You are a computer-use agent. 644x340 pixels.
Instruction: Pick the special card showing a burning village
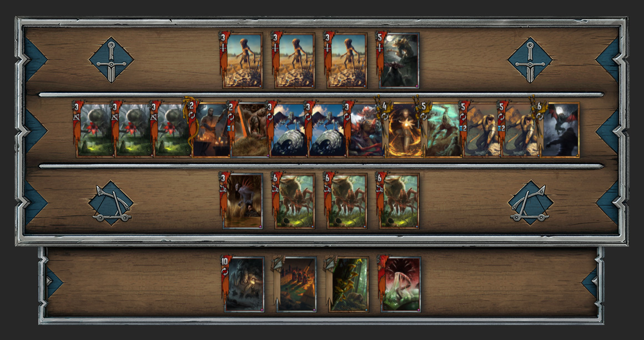pos(295,284)
